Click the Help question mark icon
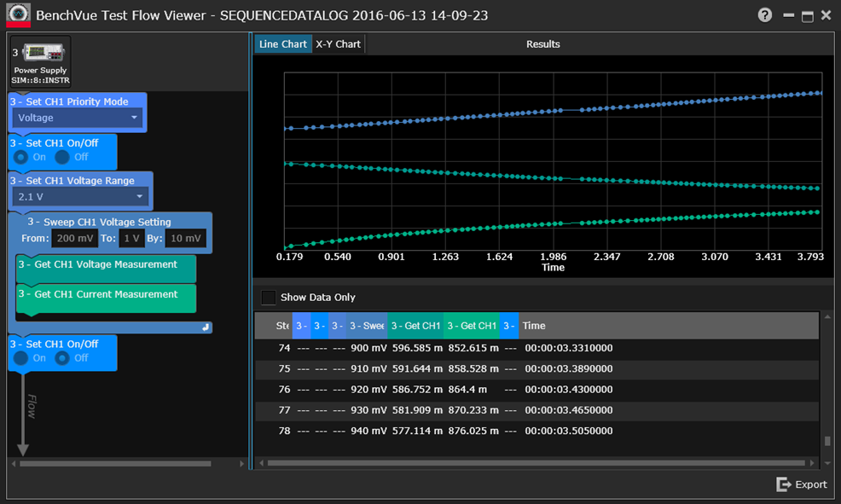The image size is (841, 504). tap(764, 15)
